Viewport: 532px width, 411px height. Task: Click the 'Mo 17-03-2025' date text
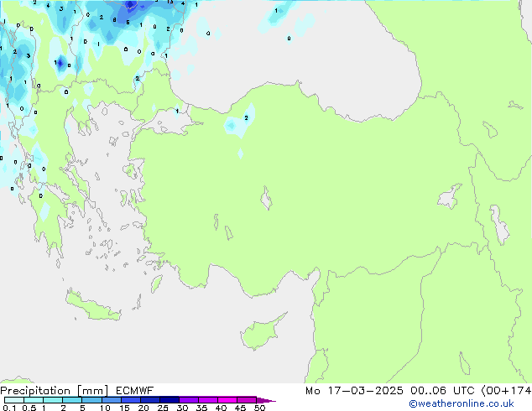354,391
